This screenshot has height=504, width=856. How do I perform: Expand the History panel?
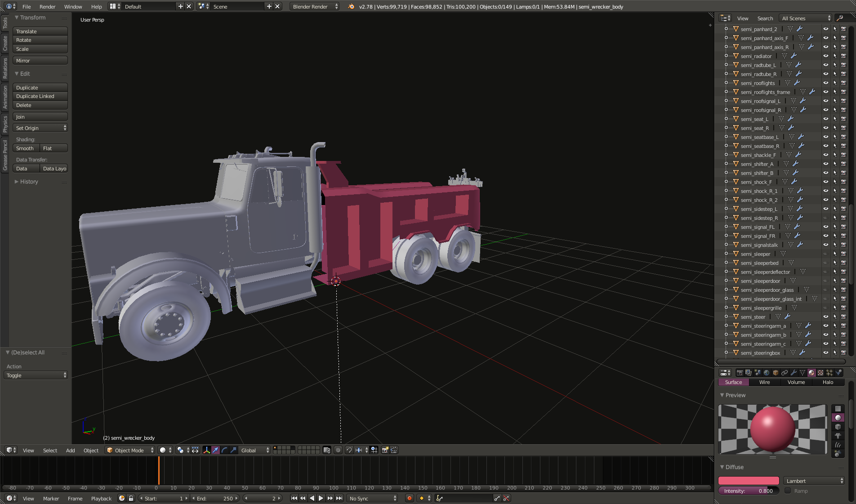(29, 182)
